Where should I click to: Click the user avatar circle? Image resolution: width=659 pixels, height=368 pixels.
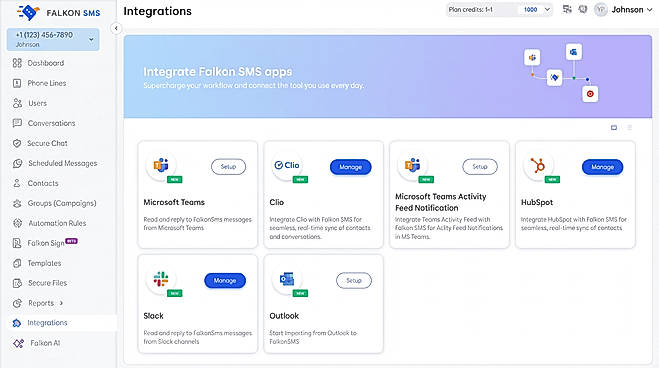tap(601, 10)
